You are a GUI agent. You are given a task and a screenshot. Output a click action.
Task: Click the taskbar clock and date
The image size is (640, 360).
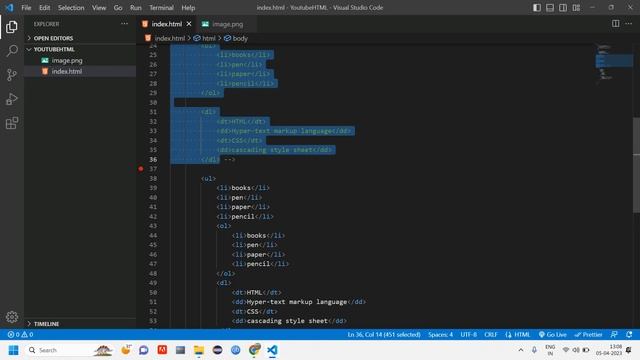[609, 350]
